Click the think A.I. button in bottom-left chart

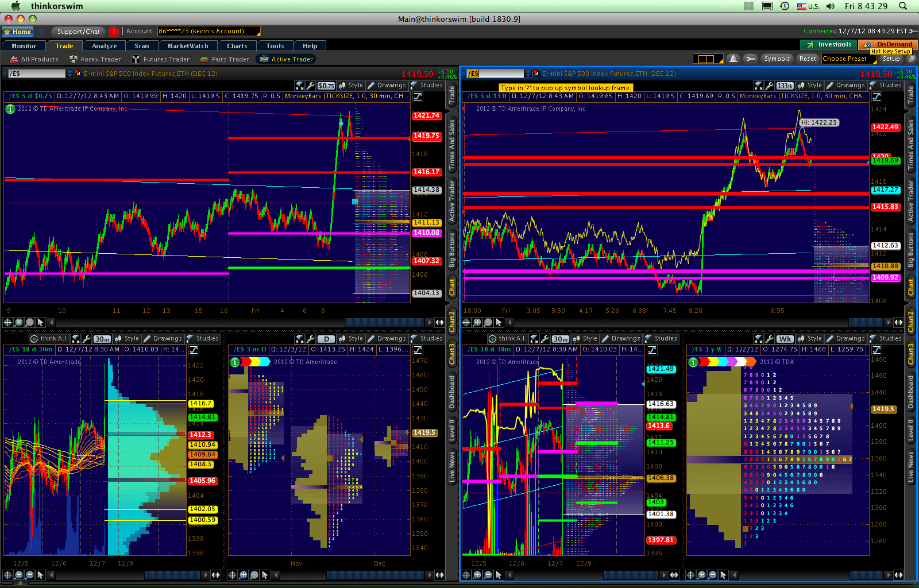pyautogui.click(x=49, y=339)
